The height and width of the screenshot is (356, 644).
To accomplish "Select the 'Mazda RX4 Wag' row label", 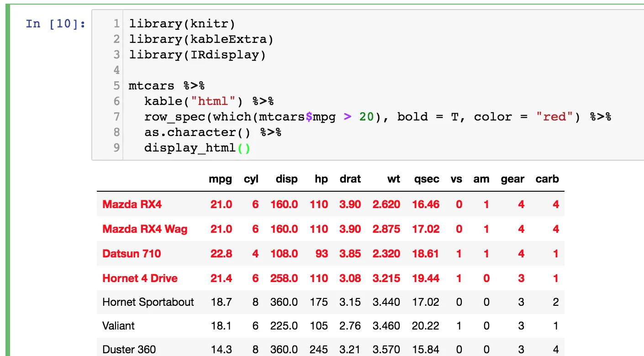I will tap(145, 229).
